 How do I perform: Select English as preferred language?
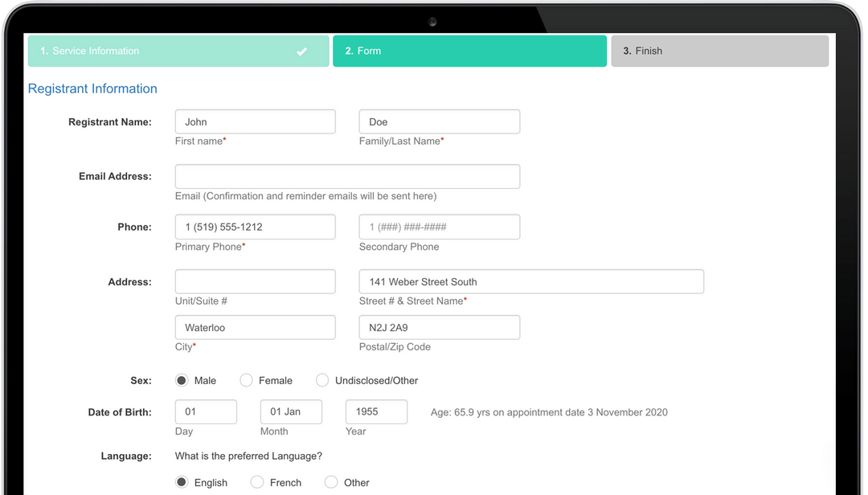pyautogui.click(x=181, y=482)
